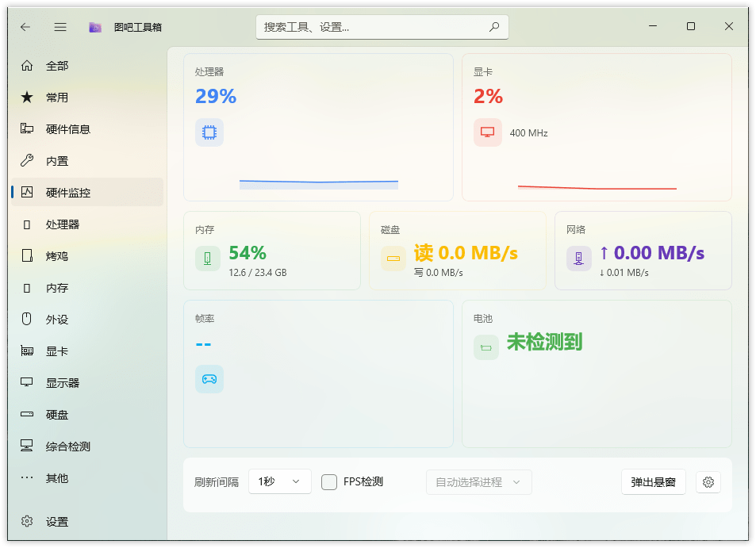This screenshot has width=756, height=548.
Task: Click the 弹出悬窗 button
Action: (x=654, y=482)
